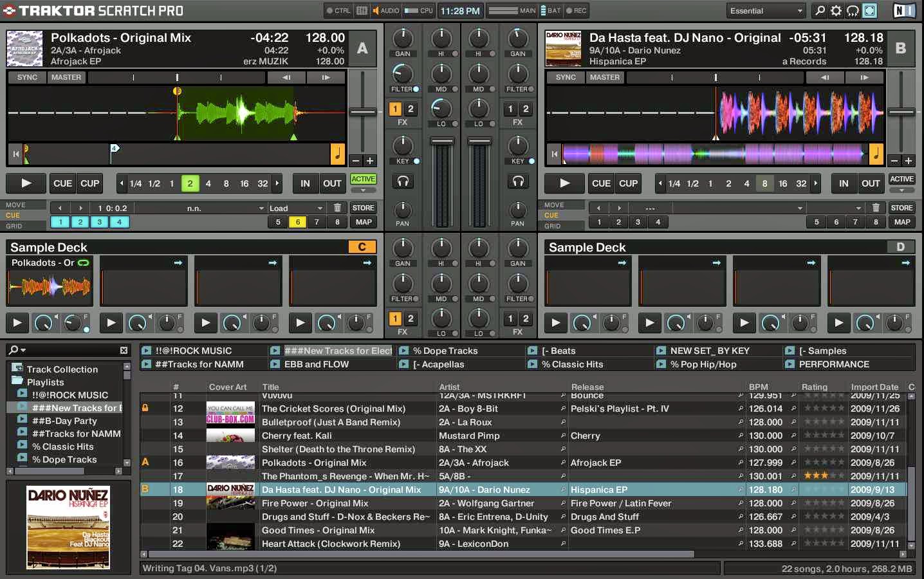The image size is (924, 579).
Task: Click the minus zoom button on Deck A
Action: pyautogui.click(x=356, y=161)
